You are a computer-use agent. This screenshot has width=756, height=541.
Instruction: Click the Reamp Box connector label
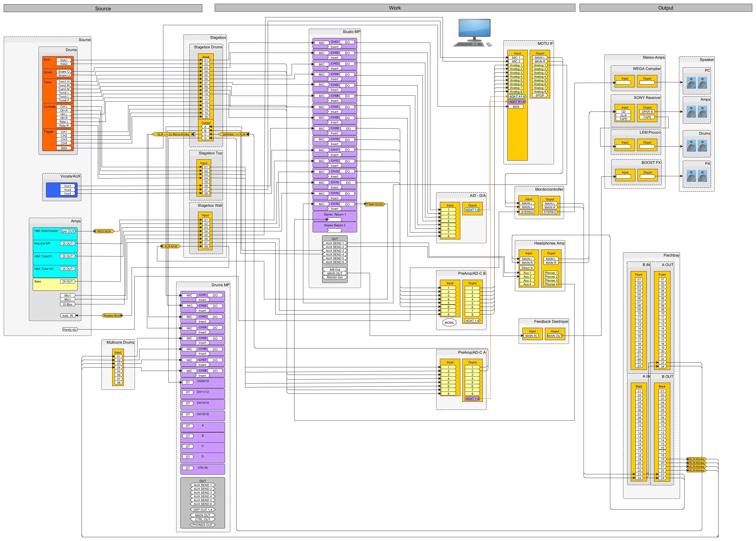click(x=112, y=315)
